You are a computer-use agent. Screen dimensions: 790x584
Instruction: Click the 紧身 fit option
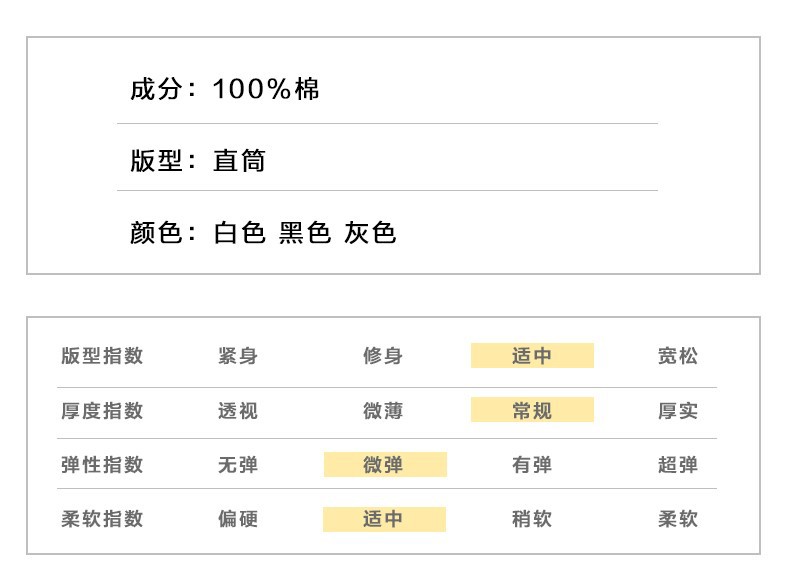click(237, 356)
